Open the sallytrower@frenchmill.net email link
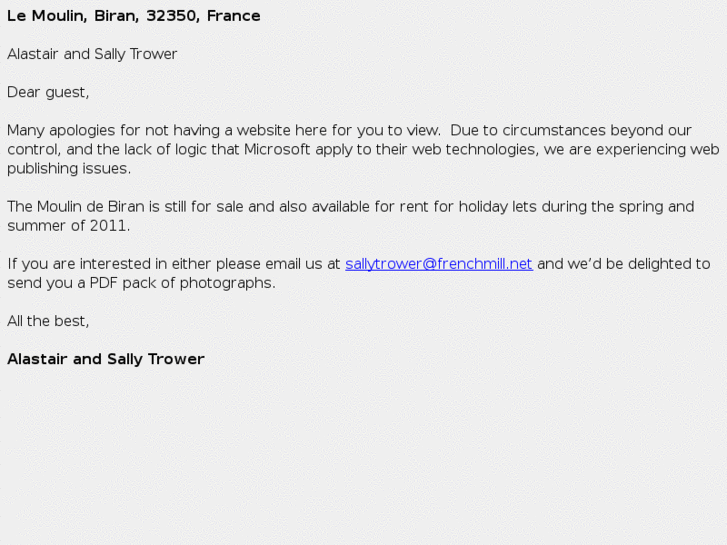This screenshot has width=727, height=545. (438, 264)
